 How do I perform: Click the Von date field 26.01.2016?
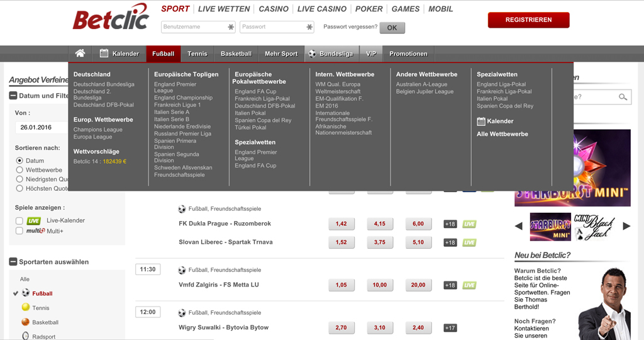(x=41, y=127)
